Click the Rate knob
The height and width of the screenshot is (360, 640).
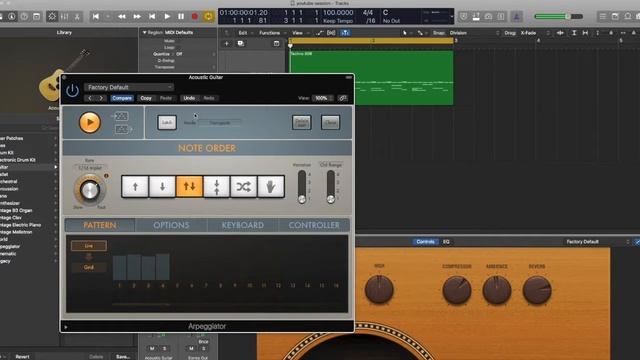click(90, 190)
